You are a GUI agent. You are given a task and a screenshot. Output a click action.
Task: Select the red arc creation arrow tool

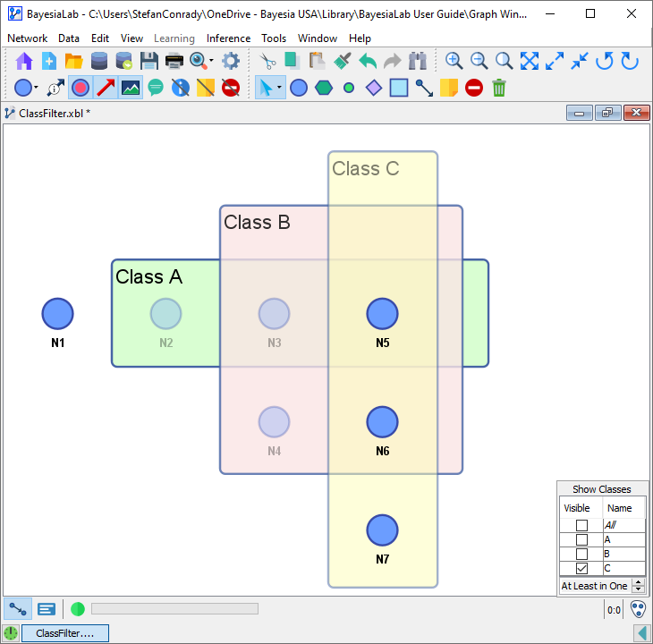click(106, 88)
